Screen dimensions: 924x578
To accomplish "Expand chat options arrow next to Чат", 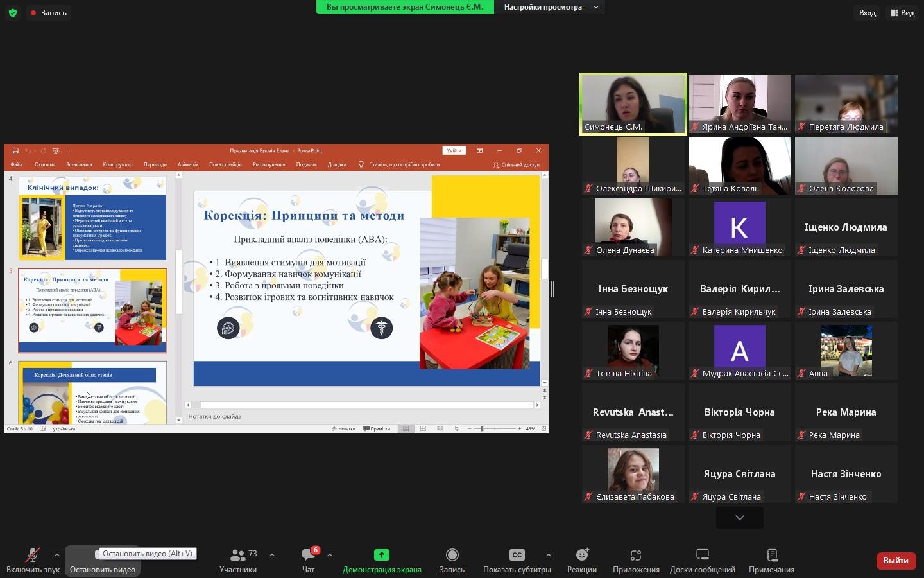I will [329, 555].
